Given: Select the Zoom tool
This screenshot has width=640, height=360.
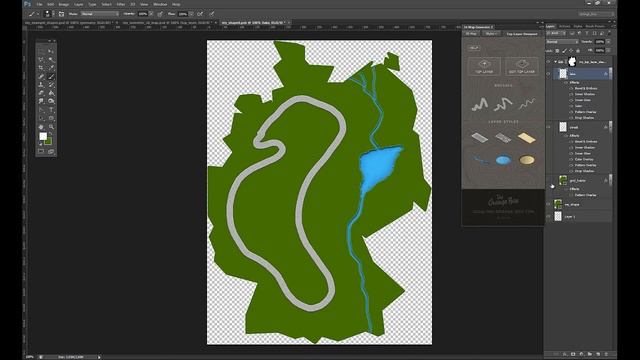Looking at the screenshot, I should tap(51, 127).
